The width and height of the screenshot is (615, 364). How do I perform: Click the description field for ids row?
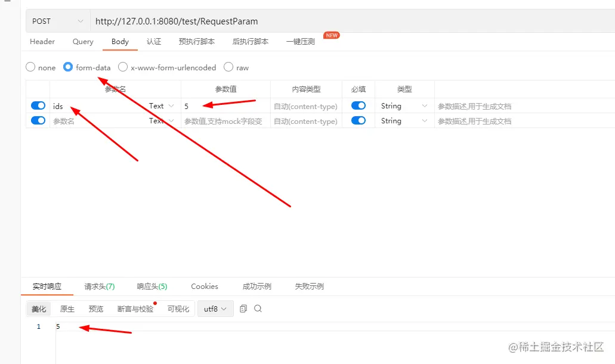tap(524, 106)
